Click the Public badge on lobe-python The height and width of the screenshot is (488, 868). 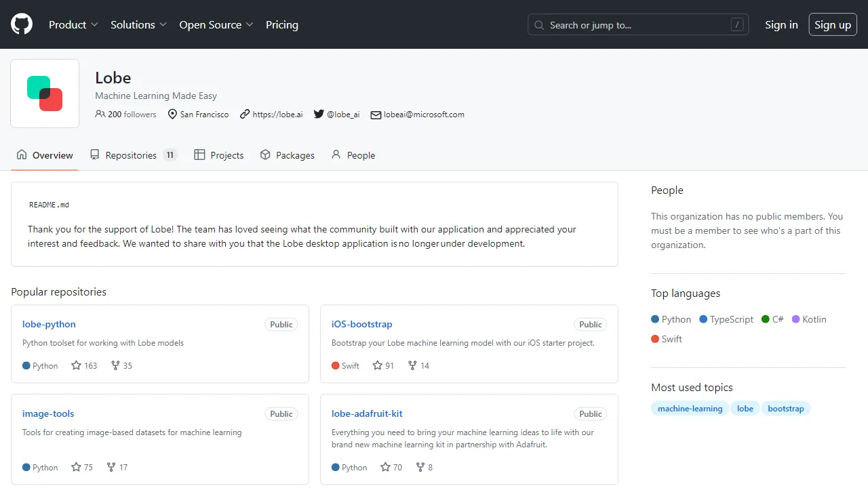[x=281, y=325]
